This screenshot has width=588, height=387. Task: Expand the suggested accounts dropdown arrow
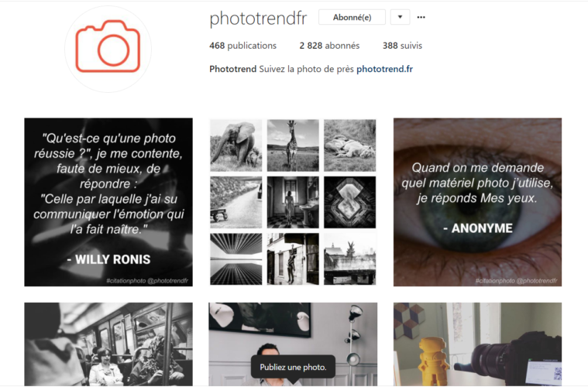(400, 17)
